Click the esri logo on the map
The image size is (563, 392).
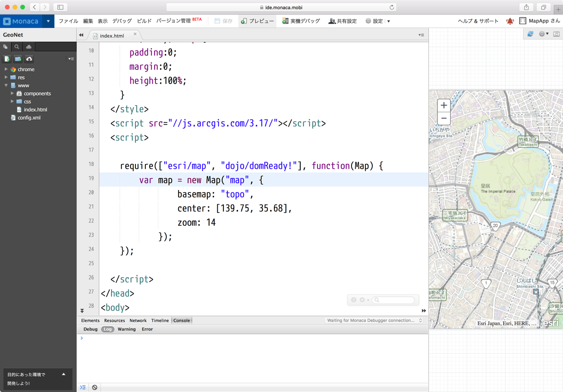(551, 323)
